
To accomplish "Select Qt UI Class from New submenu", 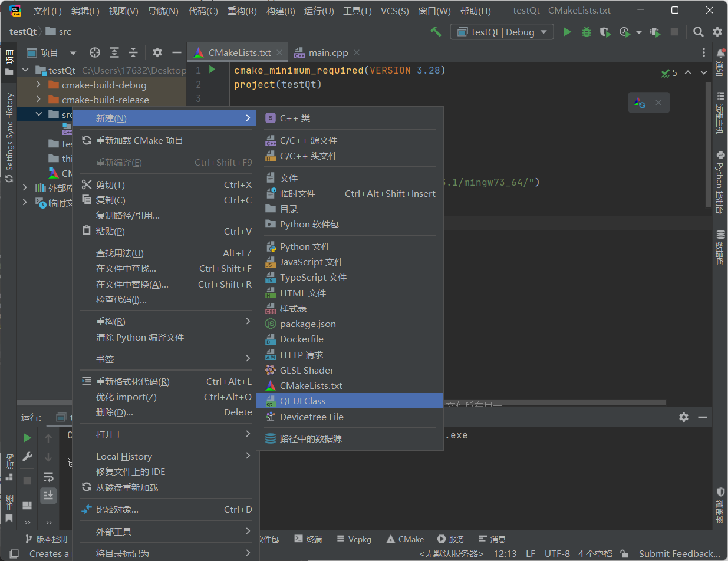I will [x=350, y=401].
